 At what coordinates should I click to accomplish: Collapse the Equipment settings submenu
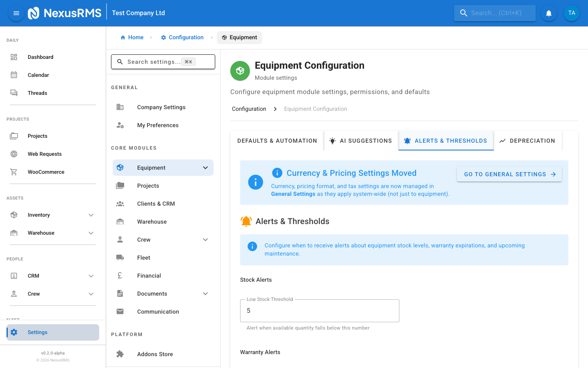click(x=205, y=168)
